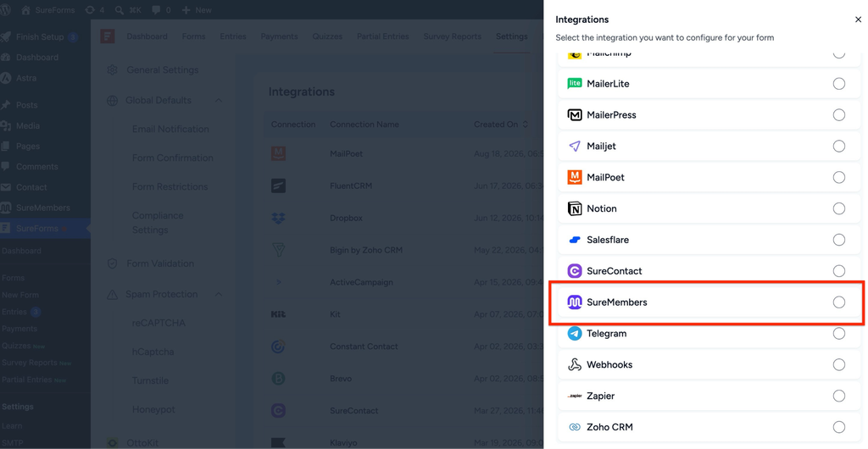Click the Mailjet paper plane icon

tap(575, 146)
